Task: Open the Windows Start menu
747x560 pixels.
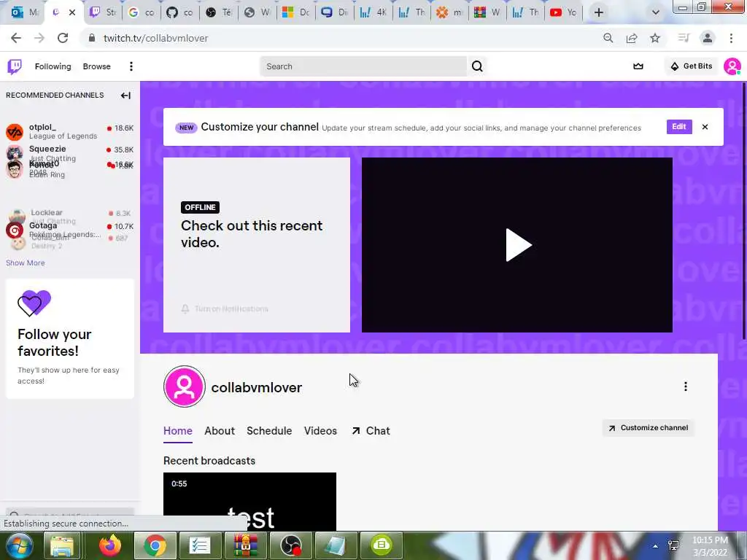Action: click(19, 545)
